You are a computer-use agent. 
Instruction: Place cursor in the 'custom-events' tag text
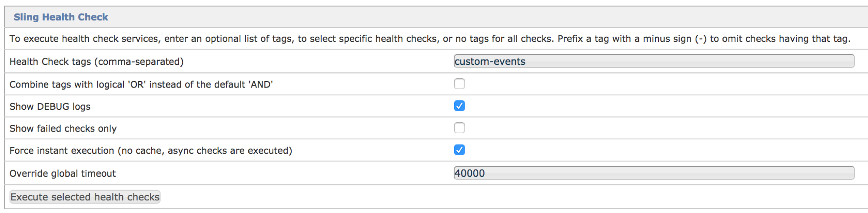[x=490, y=61]
